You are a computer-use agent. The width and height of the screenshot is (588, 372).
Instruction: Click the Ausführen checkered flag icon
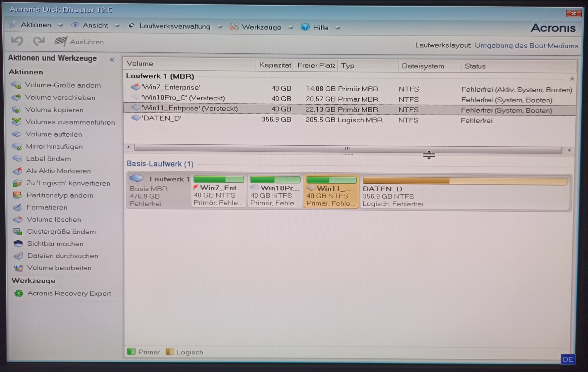(x=61, y=42)
